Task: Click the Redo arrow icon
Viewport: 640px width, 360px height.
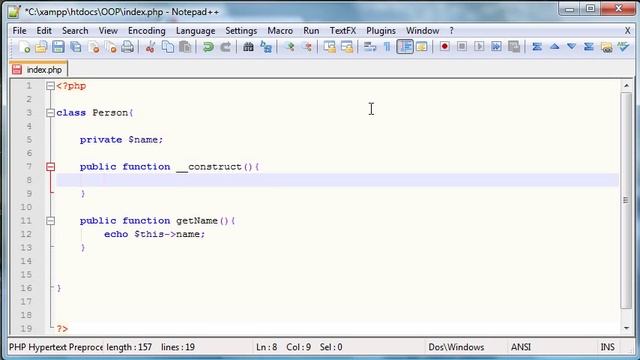Action: click(225, 47)
